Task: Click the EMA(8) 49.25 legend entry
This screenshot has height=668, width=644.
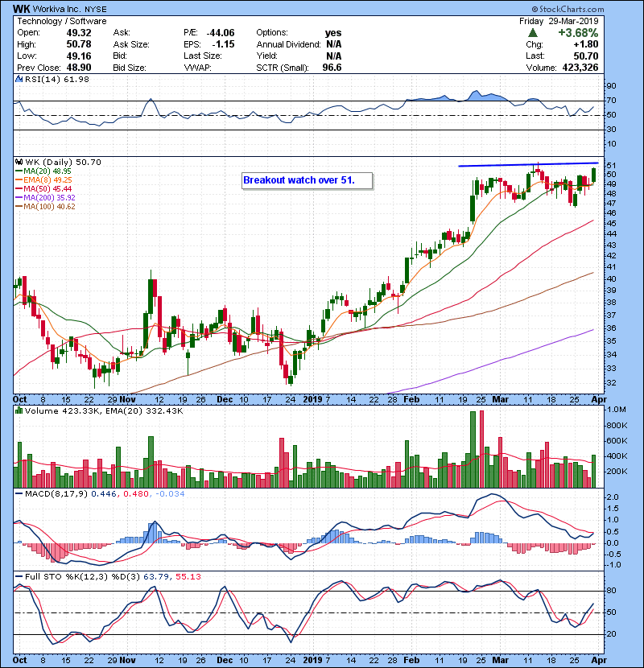Action: pyautogui.click(x=43, y=179)
